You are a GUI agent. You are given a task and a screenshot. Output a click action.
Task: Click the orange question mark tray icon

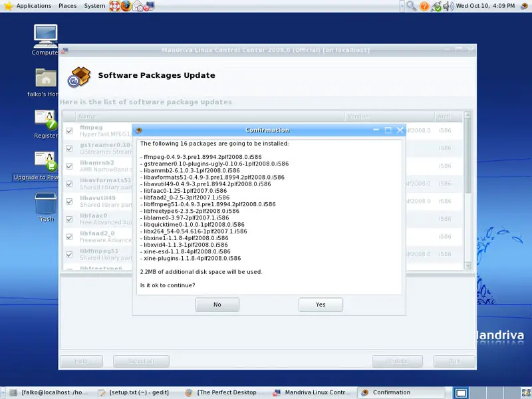point(424,6)
